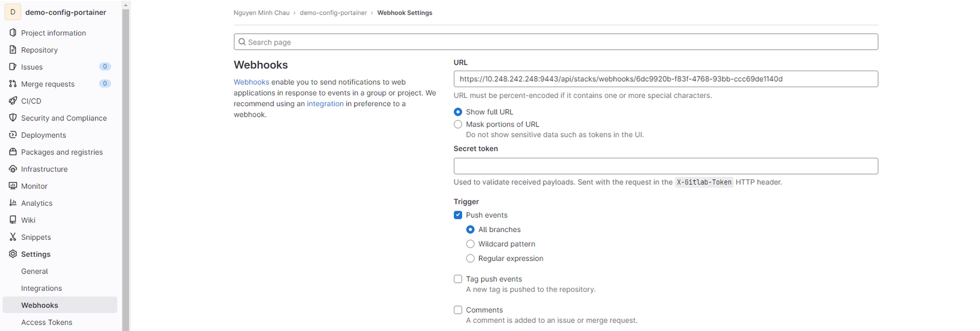Click the Project information sidebar icon

(x=13, y=33)
